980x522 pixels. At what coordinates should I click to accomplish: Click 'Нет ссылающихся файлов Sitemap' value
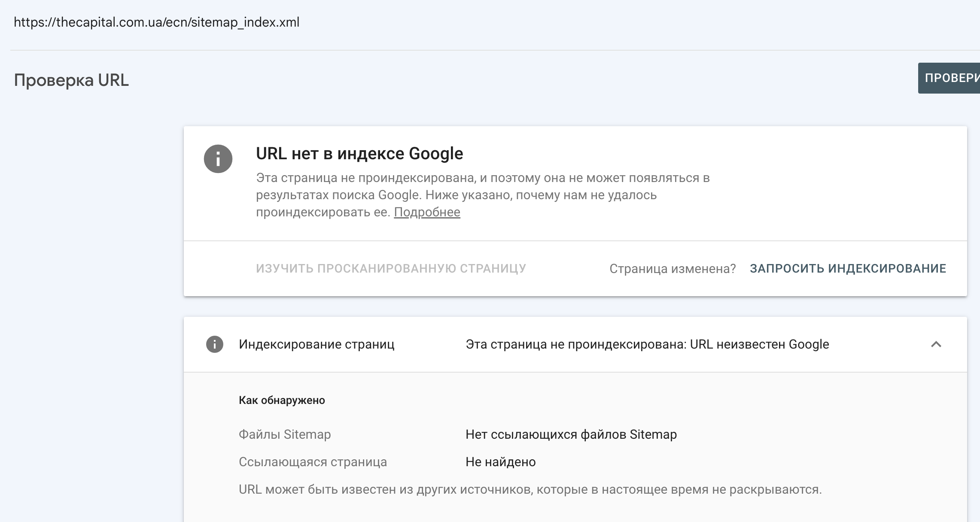point(571,434)
